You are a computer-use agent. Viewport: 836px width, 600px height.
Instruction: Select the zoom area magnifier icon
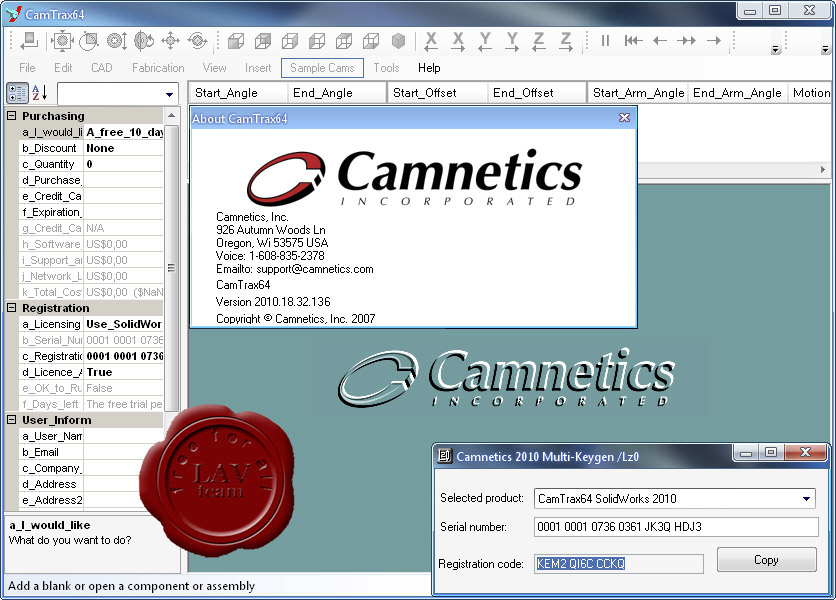coord(89,41)
